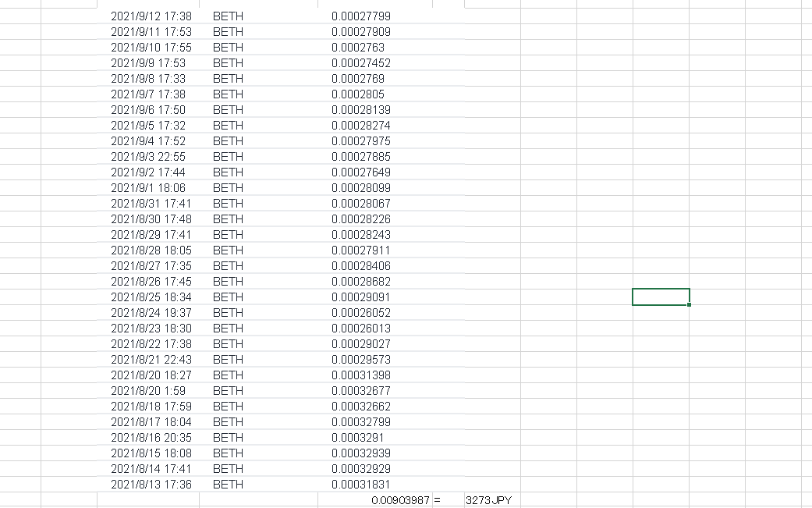This screenshot has width=812, height=508.
Task: Click the date 2021/9/3 22:55
Action: [148, 157]
